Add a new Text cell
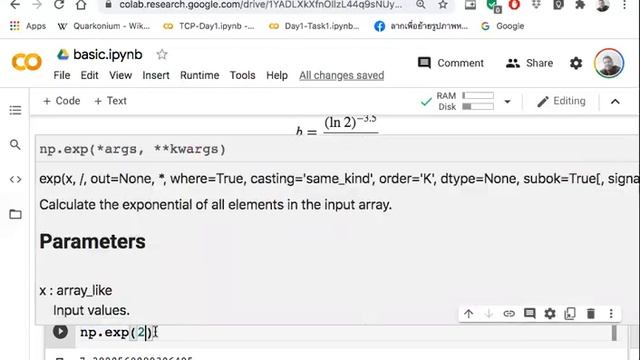This screenshot has width=640, height=360. (111, 101)
